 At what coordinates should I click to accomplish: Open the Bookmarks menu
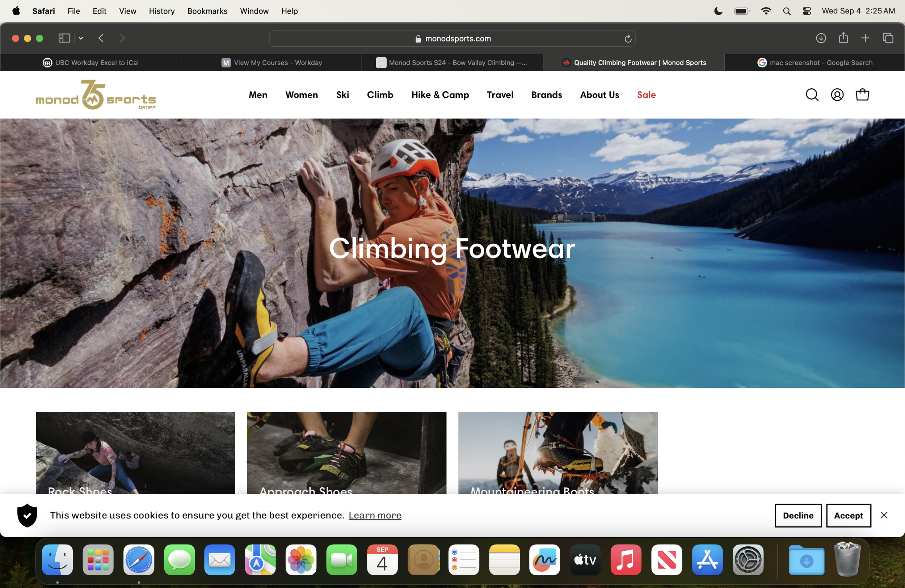(x=207, y=11)
